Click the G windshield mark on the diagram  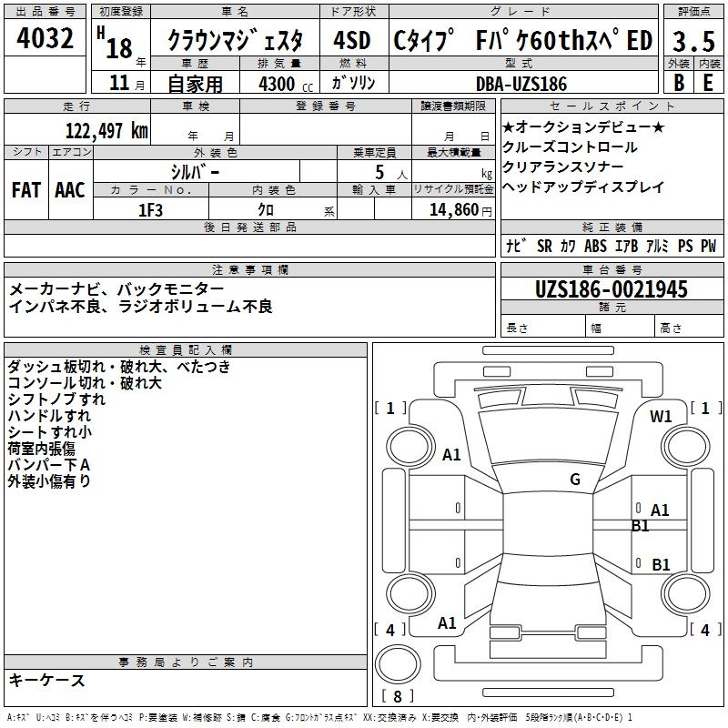click(574, 480)
